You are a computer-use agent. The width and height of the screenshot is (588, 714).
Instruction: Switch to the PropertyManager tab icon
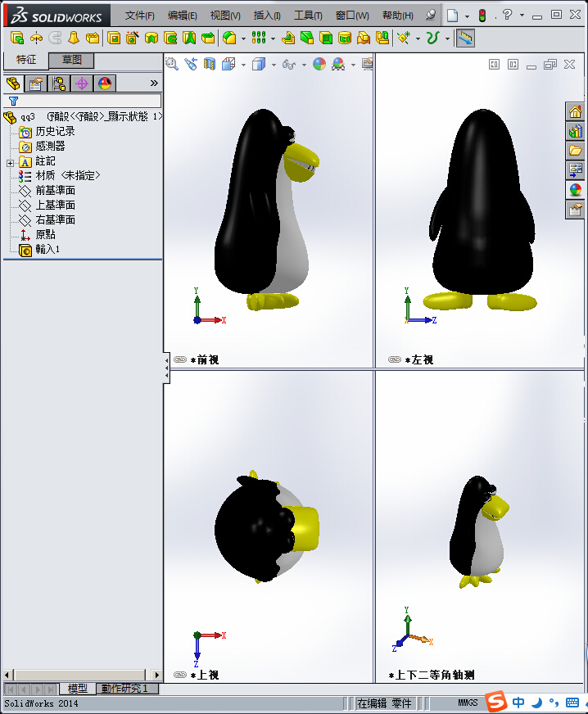pyautogui.click(x=35, y=84)
